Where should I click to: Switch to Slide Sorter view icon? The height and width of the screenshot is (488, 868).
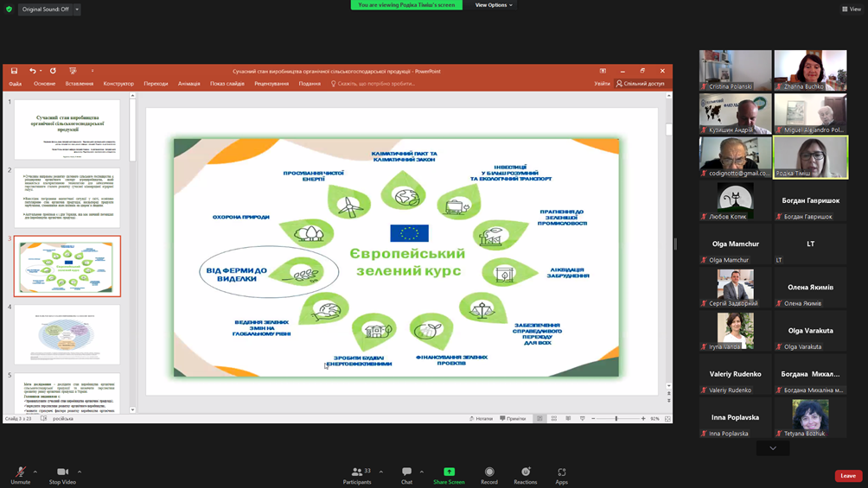click(x=554, y=419)
